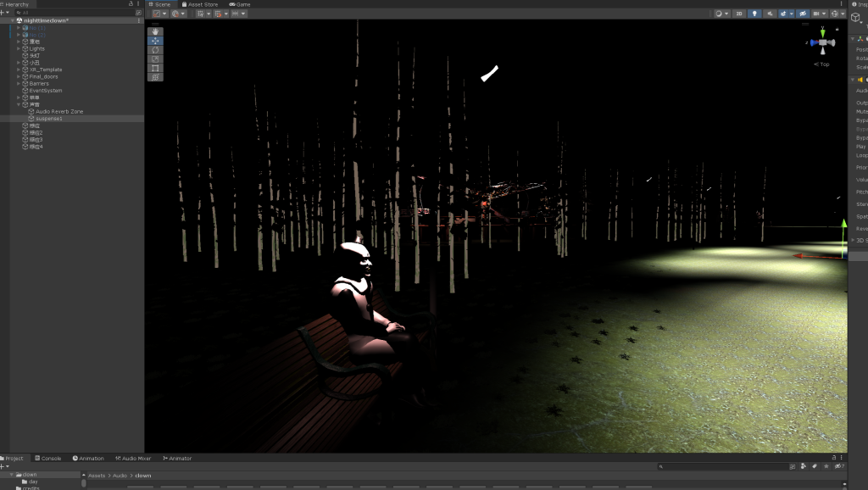Switch to the Game tab
Image resolution: width=868 pixels, height=490 pixels.
[240, 4]
